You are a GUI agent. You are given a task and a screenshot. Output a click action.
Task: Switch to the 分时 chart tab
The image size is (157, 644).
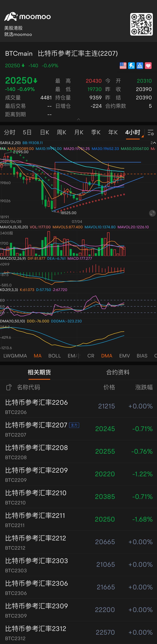[x=9, y=132]
